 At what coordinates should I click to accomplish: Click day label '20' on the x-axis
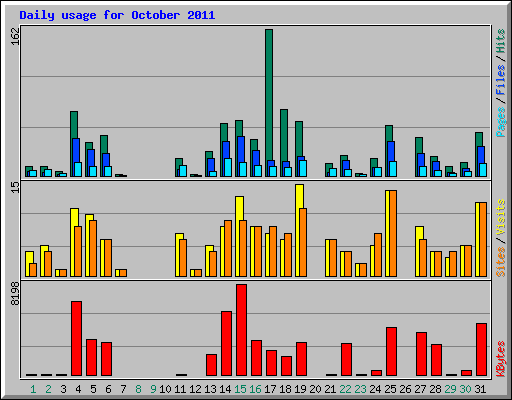click(x=315, y=389)
